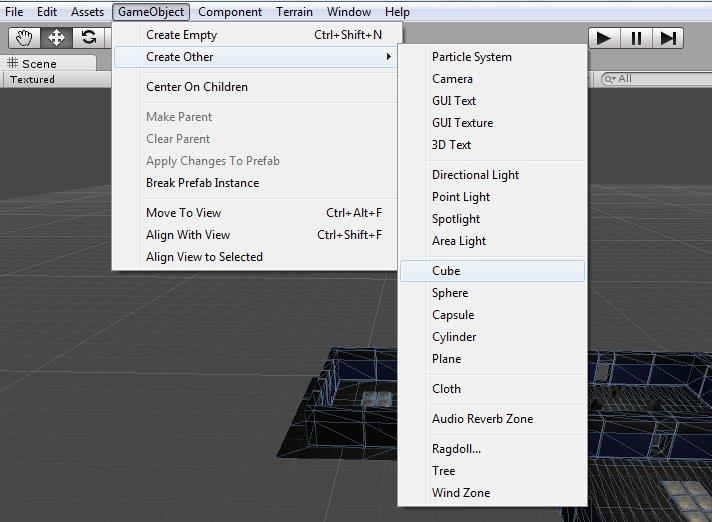Select the Hand tool icon
This screenshot has width=712, height=522.
coord(24,38)
